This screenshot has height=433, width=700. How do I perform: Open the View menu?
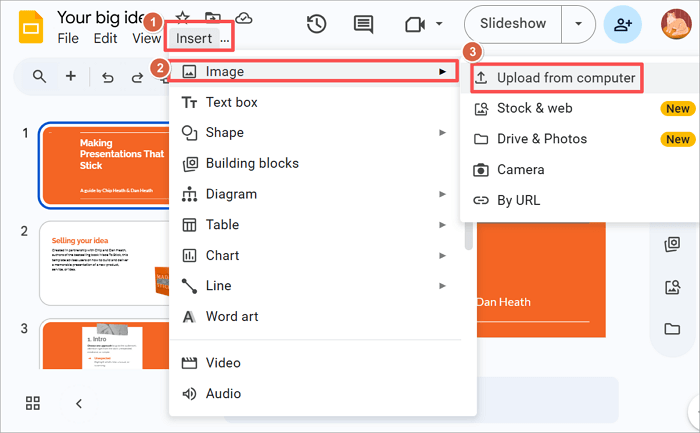tap(146, 38)
